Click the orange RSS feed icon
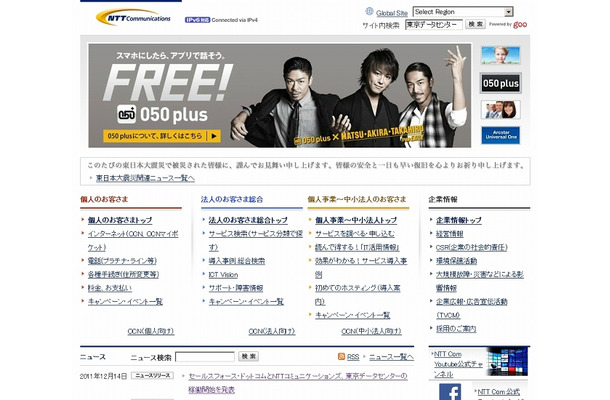This screenshot has width=610, height=400. pos(341,356)
